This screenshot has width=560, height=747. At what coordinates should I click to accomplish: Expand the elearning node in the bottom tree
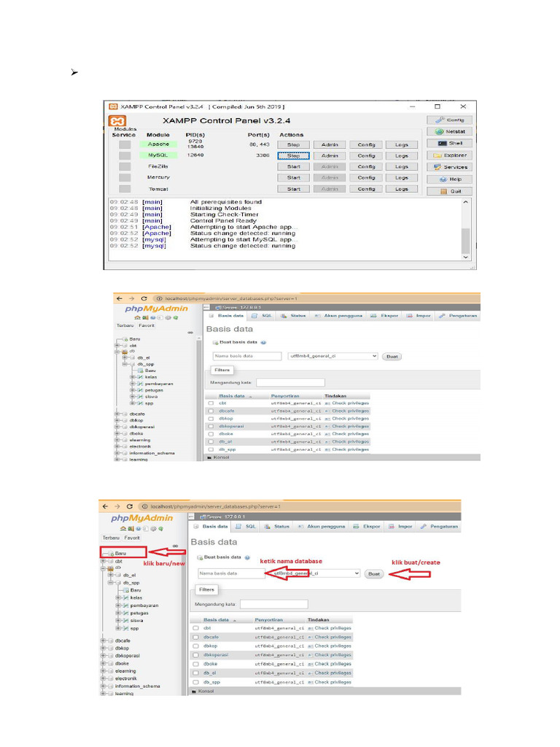click(102, 671)
